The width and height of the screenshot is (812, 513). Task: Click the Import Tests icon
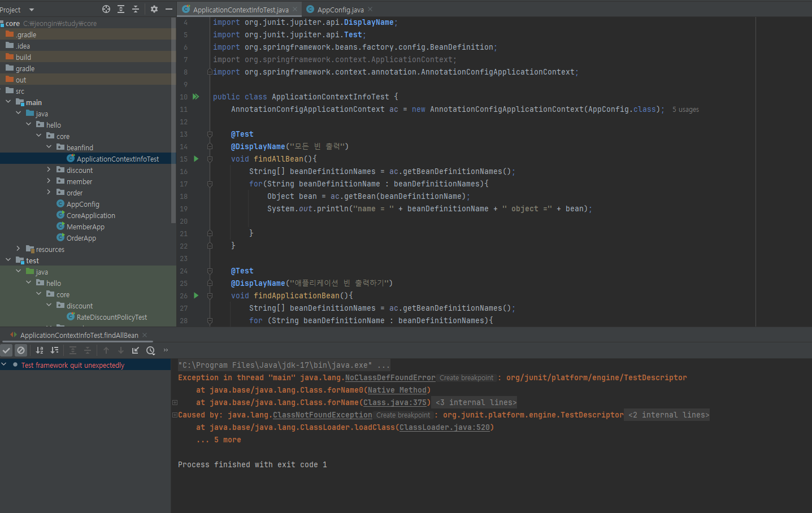coord(136,350)
